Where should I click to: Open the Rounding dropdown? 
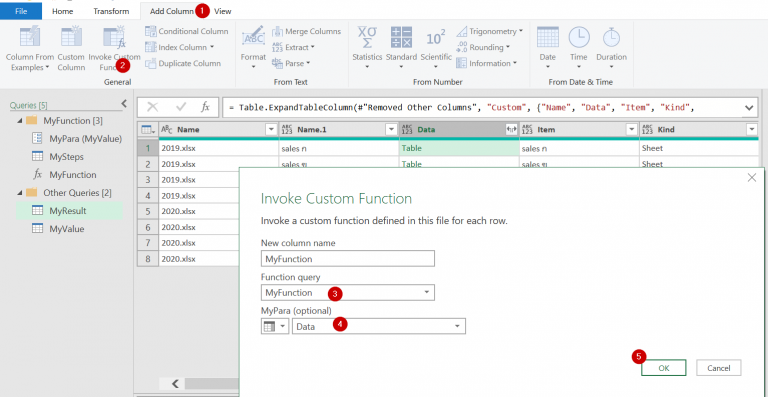click(x=483, y=47)
